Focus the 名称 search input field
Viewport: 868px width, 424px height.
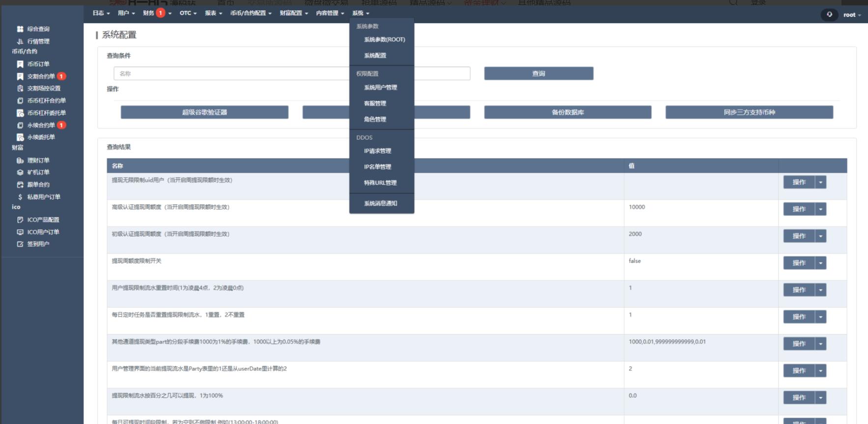click(231, 74)
